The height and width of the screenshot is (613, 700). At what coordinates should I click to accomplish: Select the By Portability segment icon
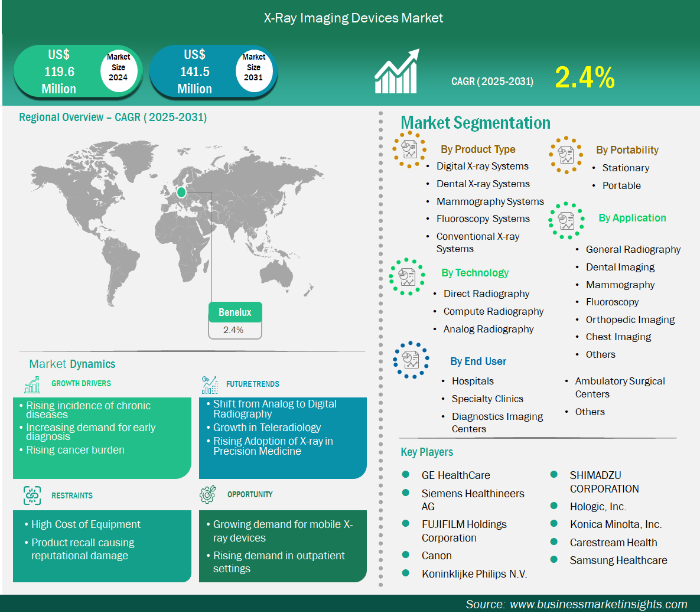point(565,155)
